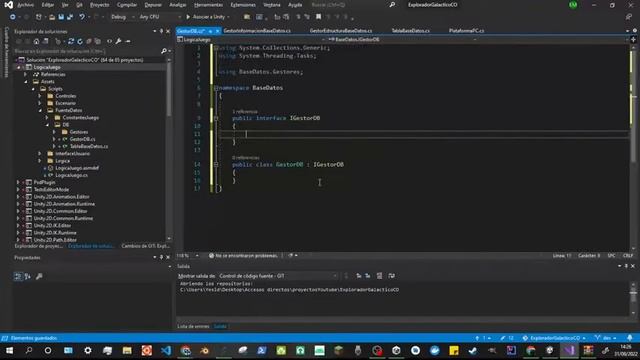Select Logicajuego.asmdef in Solution Explorer
This screenshot has height=360, width=640.
(x=77, y=168)
